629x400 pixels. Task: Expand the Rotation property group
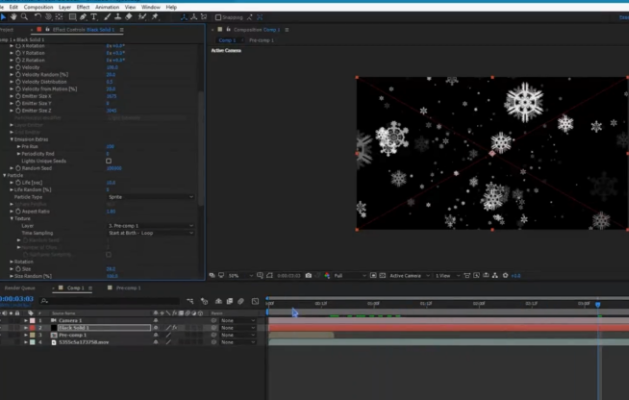pyautogui.click(x=11, y=262)
